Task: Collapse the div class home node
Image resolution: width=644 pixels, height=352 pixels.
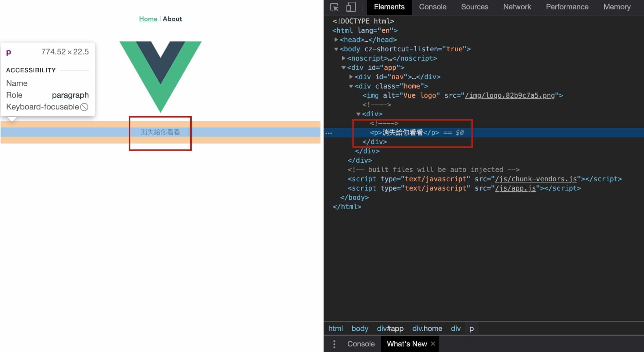Action: point(351,86)
